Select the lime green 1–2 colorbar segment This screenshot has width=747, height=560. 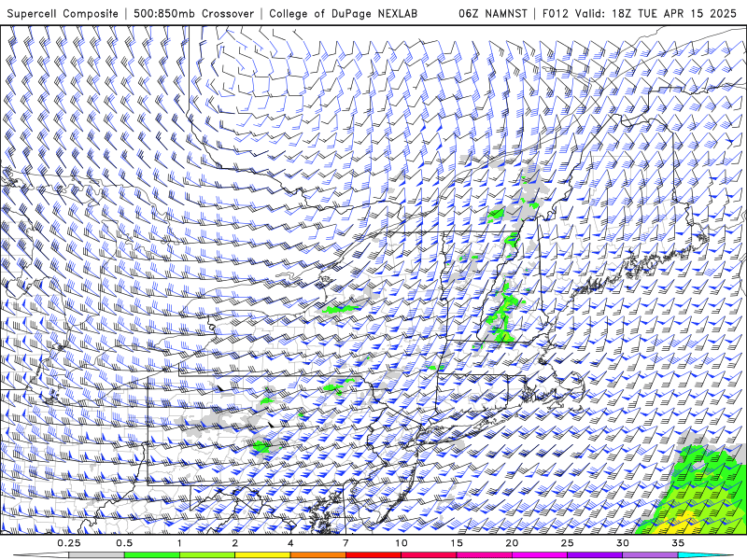206,555
